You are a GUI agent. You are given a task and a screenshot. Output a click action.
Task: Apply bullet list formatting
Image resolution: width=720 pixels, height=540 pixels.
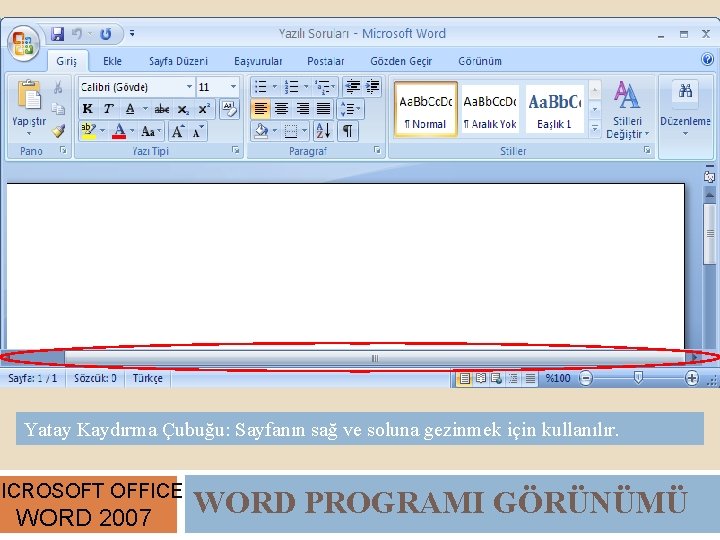point(260,86)
